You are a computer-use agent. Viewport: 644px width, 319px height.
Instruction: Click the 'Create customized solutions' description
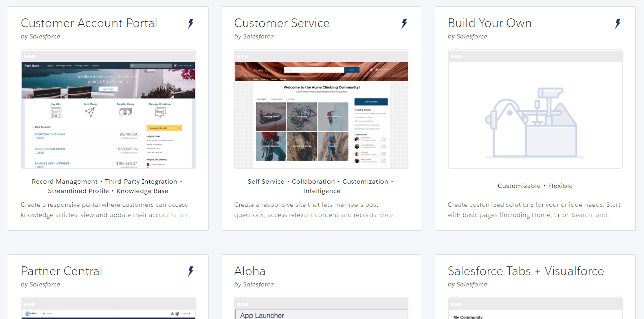click(x=534, y=210)
